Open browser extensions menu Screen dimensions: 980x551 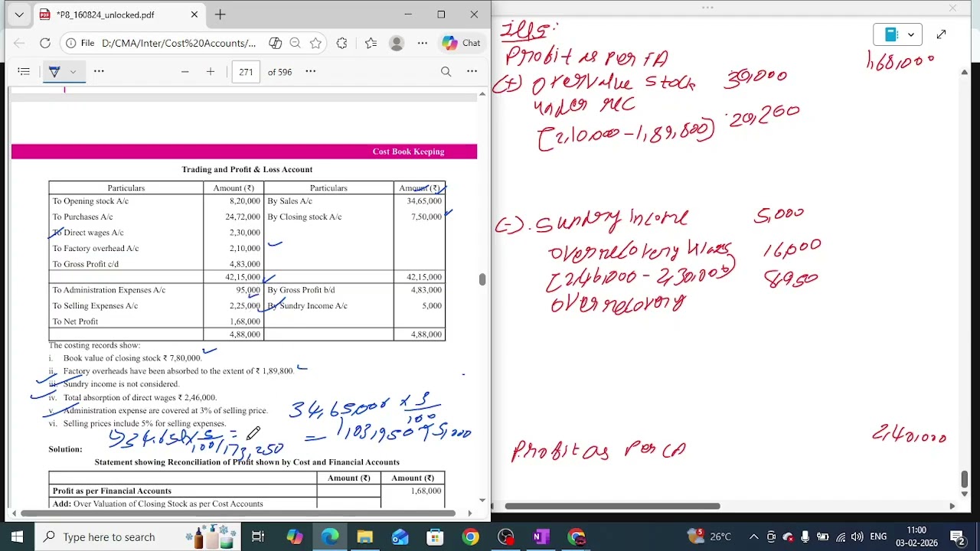point(341,43)
